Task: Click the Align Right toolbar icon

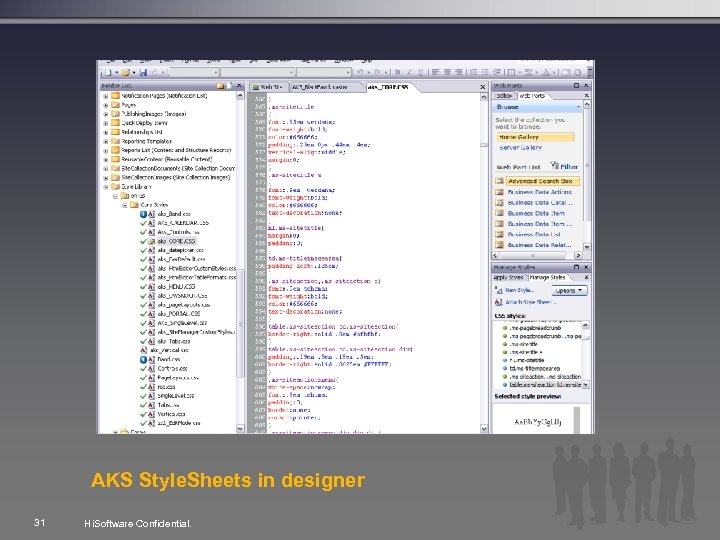Action: [x=458, y=72]
